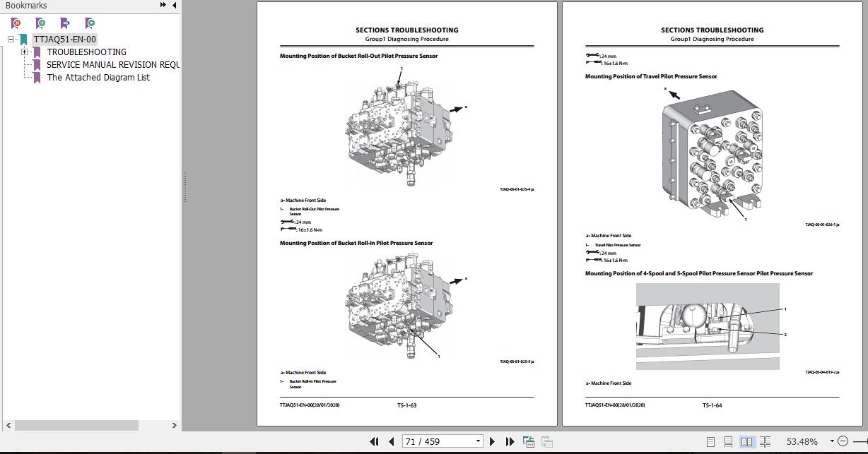
Task: Click the 'Mounting Position of Bucket Roll-Out Pilot Pressure Sensor' heading
Action: click(358, 56)
